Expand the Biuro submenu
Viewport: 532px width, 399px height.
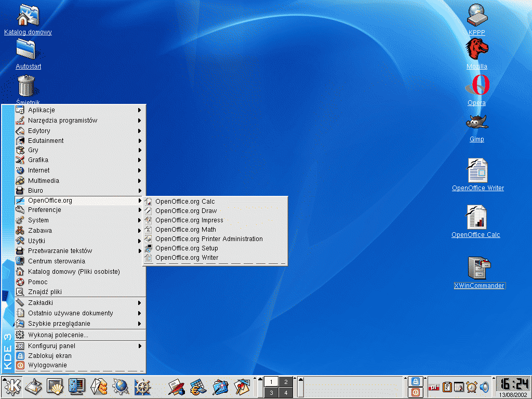(x=80, y=190)
